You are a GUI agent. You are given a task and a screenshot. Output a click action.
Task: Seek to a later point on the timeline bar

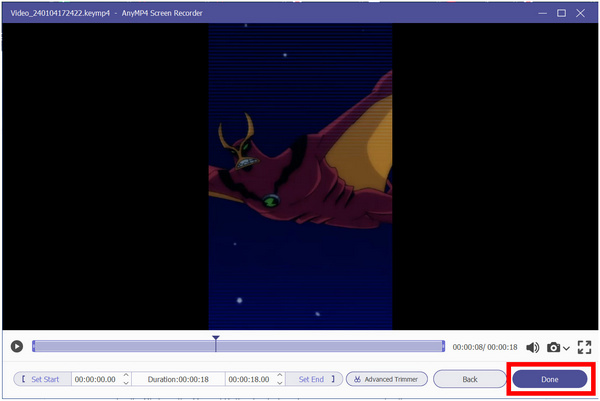coord(329,347)
